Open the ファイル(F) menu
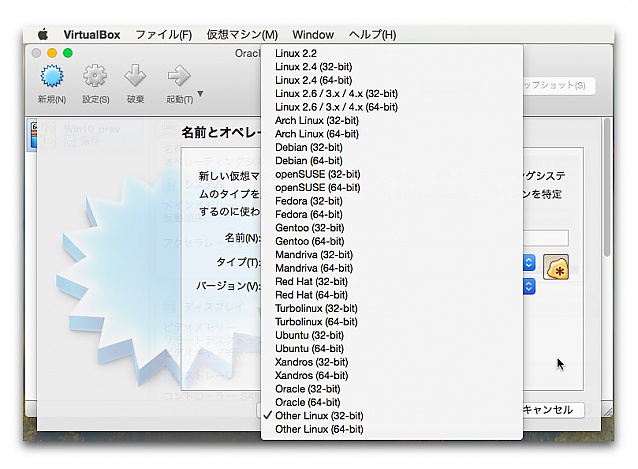Image resolution: width=638 pixels, height=469 pixels. [x=163, y=34]
